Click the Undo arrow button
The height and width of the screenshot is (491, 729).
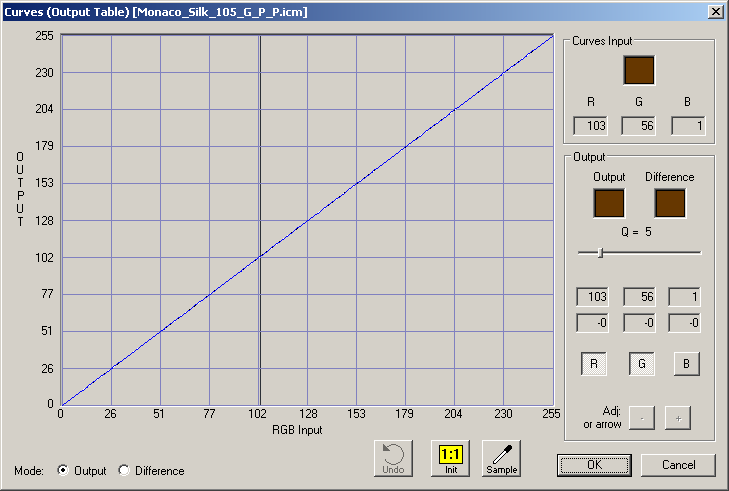(x=393, y=458)
